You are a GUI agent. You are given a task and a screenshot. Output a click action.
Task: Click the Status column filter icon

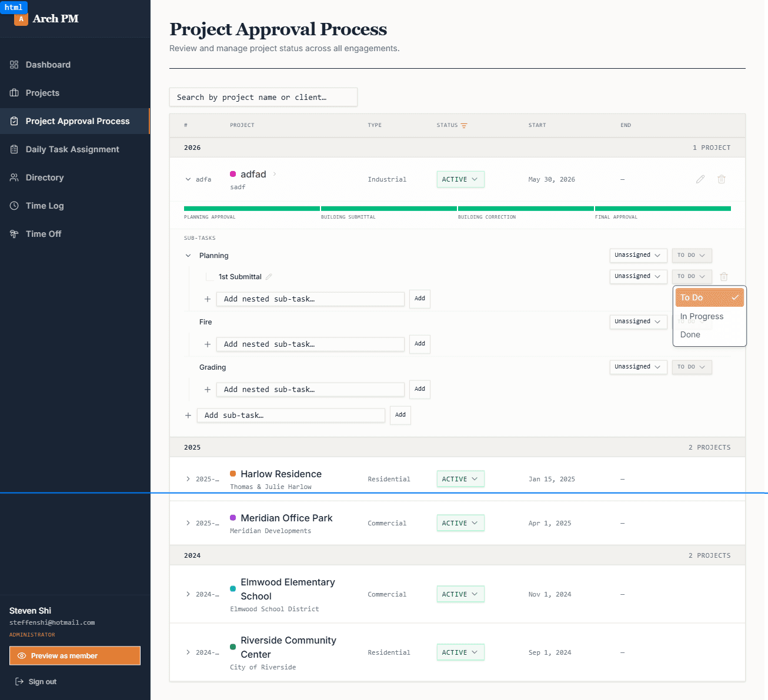click(464, 125)
